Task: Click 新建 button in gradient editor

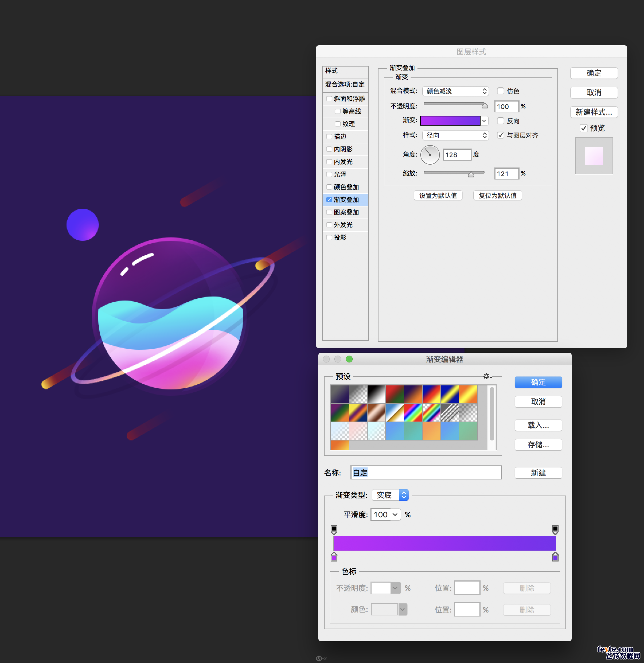Action: click(x=538, y=473)
